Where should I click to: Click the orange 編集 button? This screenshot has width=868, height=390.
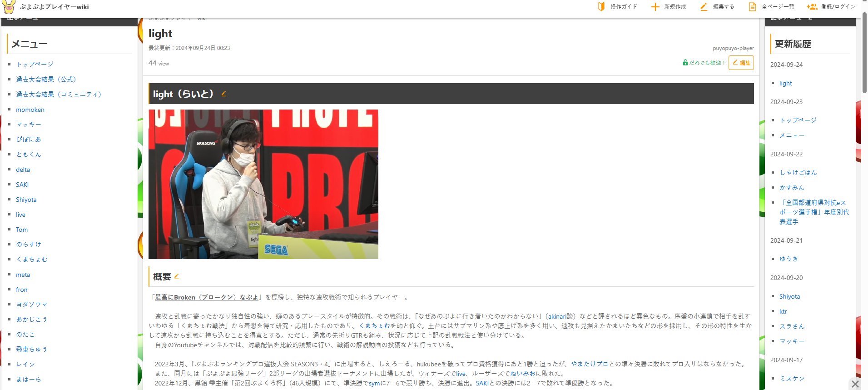pyautogui.click(x=741, y=63)
